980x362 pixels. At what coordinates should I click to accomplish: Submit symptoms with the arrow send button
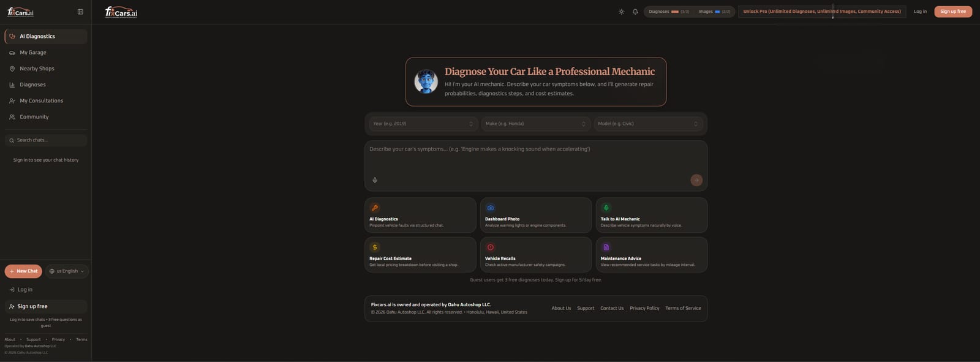[696, 180]
